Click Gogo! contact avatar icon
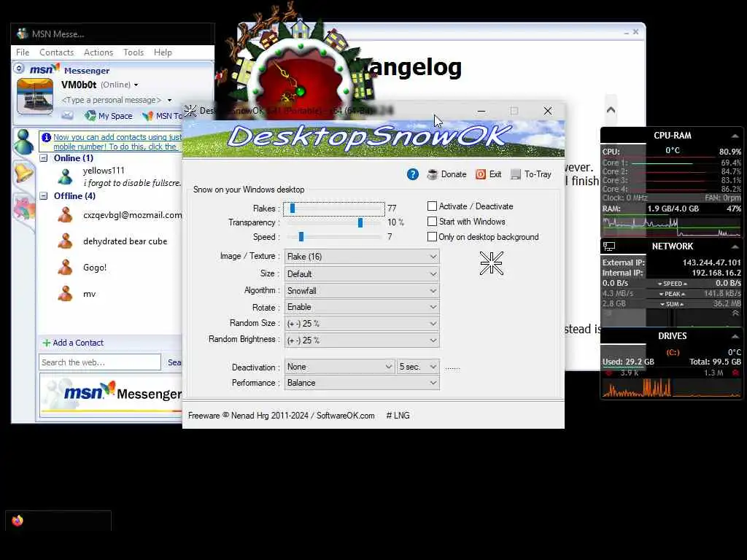The height and width of the screenshot is (560, 747). pos(65,268)
